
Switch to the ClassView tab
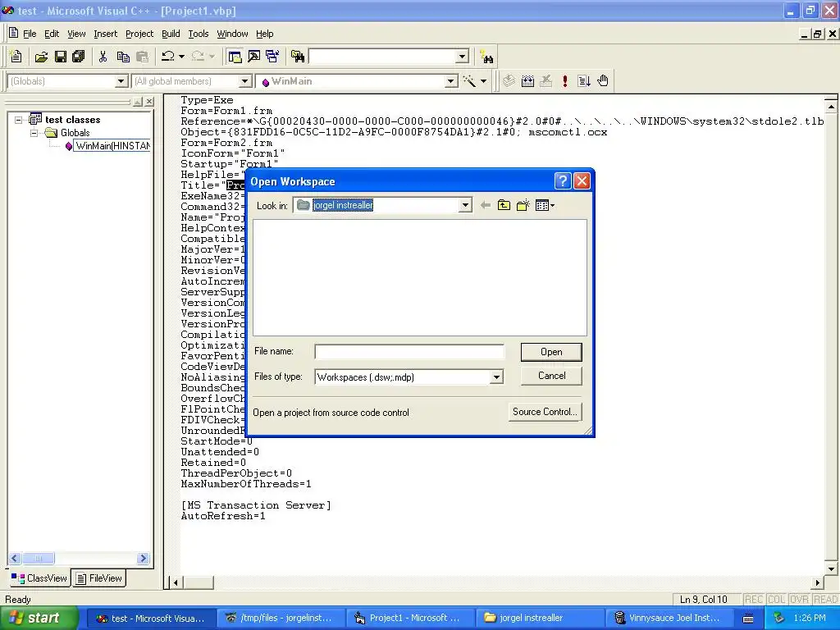[x=39, y=578]
